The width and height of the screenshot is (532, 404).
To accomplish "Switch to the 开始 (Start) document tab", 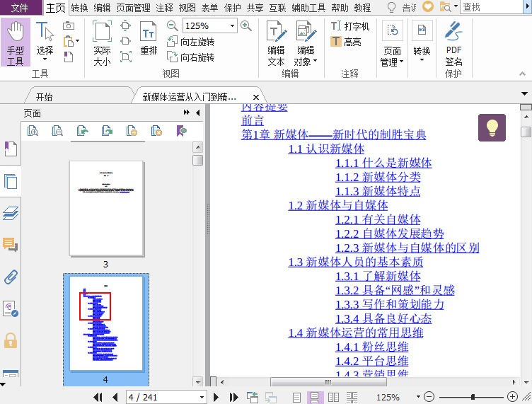I will coord(45,97).
